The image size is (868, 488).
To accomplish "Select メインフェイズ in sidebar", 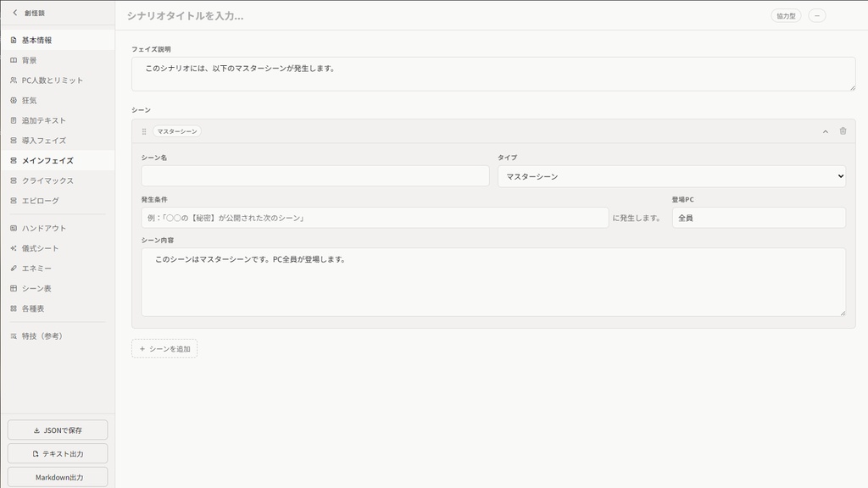I will click(58, 160).
